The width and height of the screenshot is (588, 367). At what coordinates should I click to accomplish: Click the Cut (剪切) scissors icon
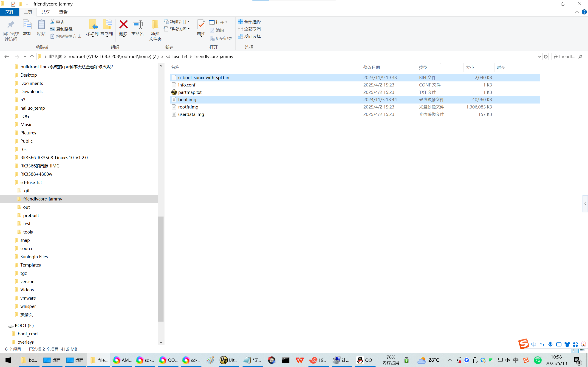52,22
